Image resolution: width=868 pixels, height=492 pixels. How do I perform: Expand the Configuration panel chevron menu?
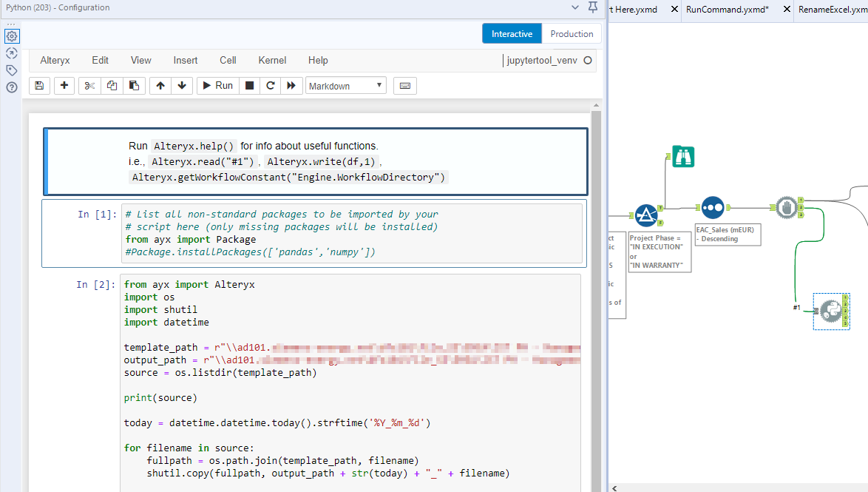tap(576, 7)
